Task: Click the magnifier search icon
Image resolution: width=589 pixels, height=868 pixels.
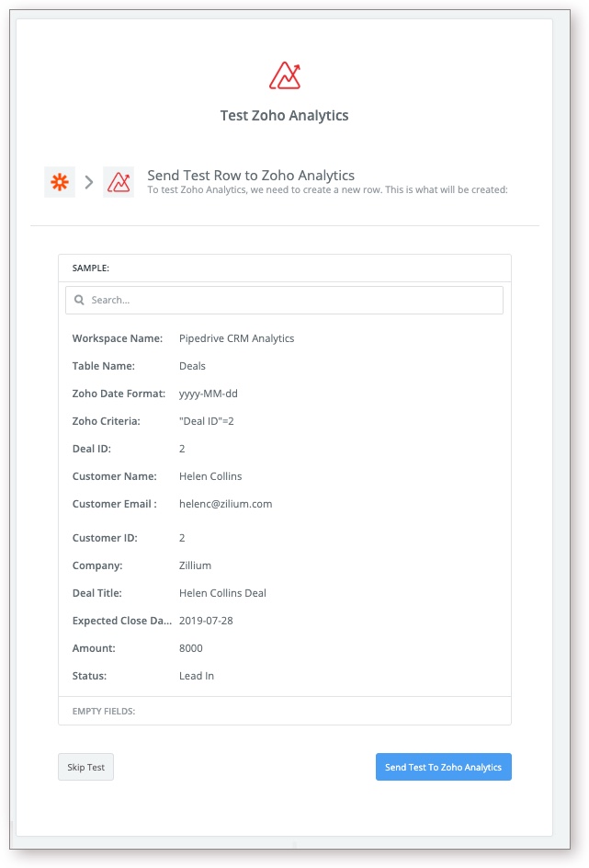Action: [80, 300]
